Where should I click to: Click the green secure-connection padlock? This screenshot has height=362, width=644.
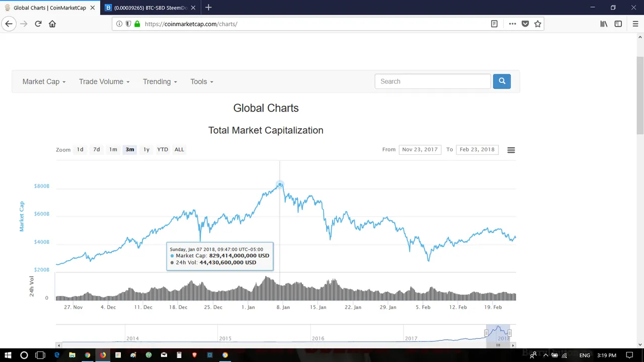pos(137,24)
